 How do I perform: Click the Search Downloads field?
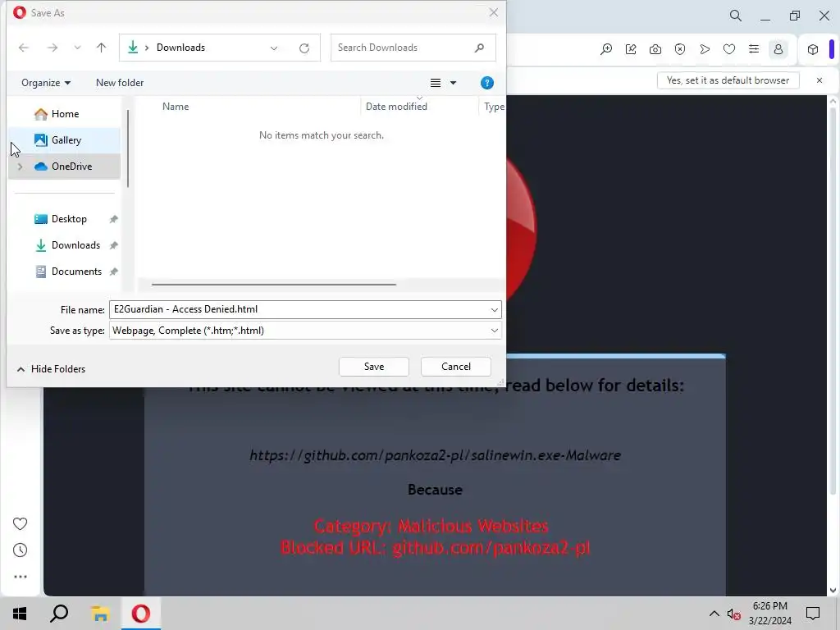(x=413, y=48)
